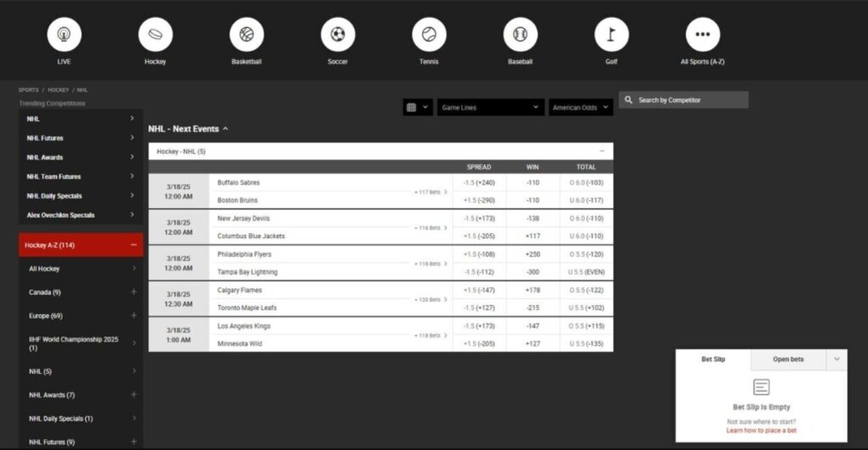Open the calendar date picker icon
Screen dimensions: 868x450
[417, 108]
